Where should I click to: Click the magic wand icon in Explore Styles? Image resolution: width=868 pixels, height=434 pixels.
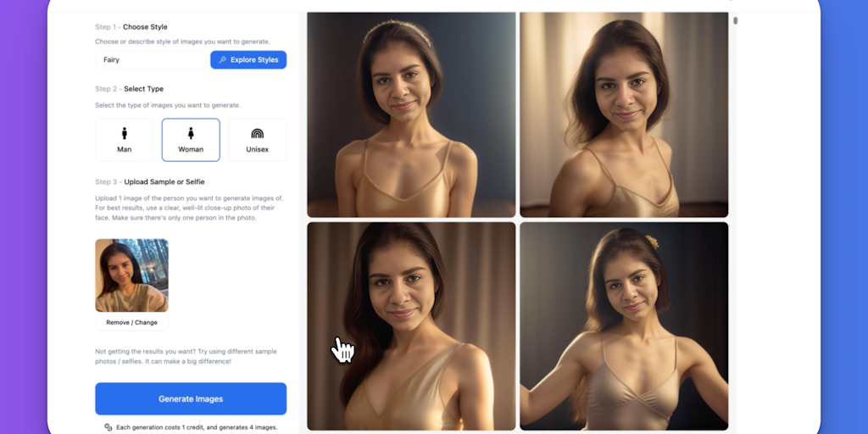point(223,60)
